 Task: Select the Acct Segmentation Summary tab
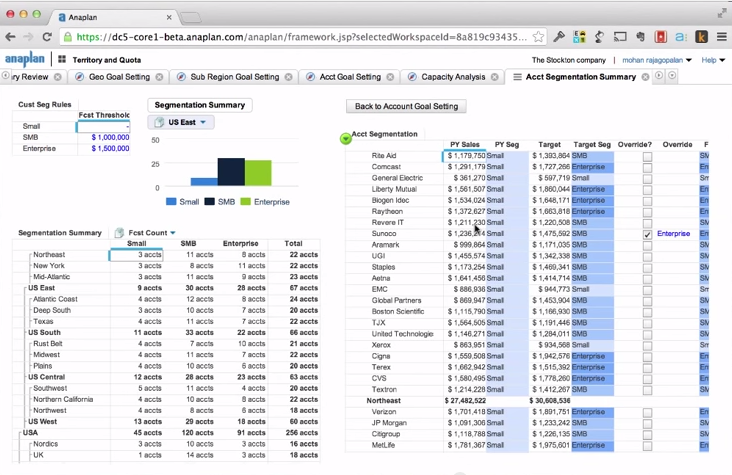(x=580, y=77)
